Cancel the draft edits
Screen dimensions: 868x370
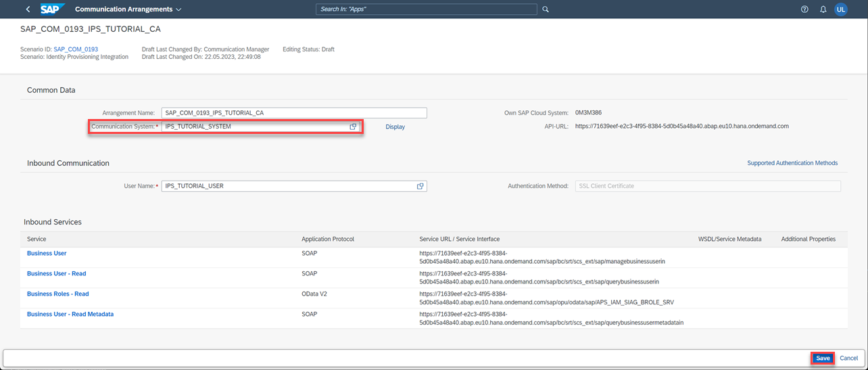(849, 358)
